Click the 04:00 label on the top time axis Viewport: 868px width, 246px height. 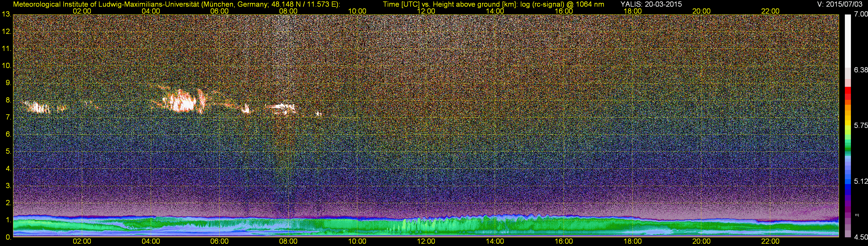point(151,11)
